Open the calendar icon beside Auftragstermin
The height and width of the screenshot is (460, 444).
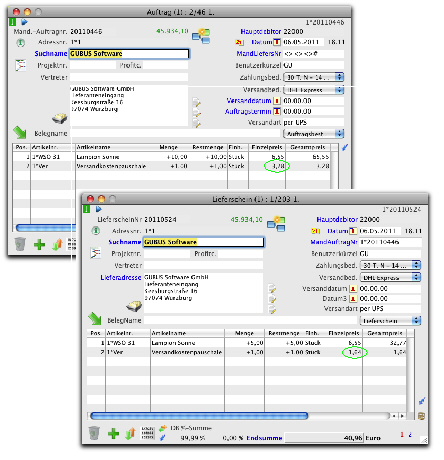277,111
